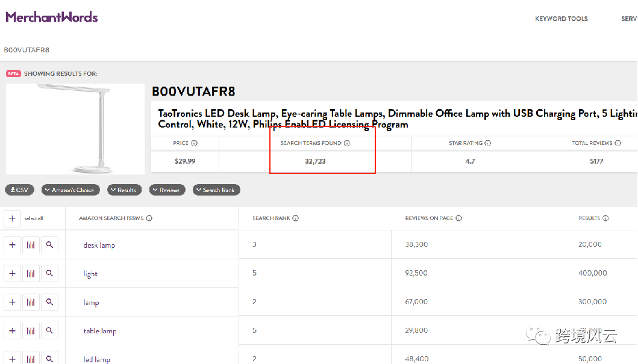Click the 'led lamp' search term

pyautogui.click(x=97, y=360)
